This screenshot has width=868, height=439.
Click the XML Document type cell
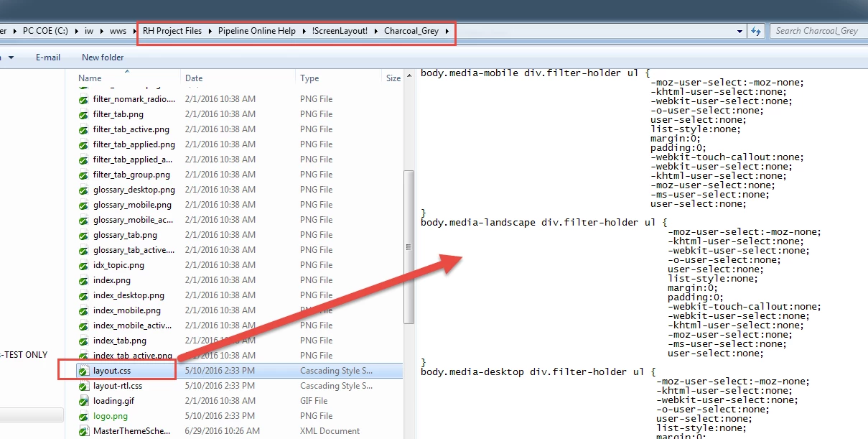[330, 431]
